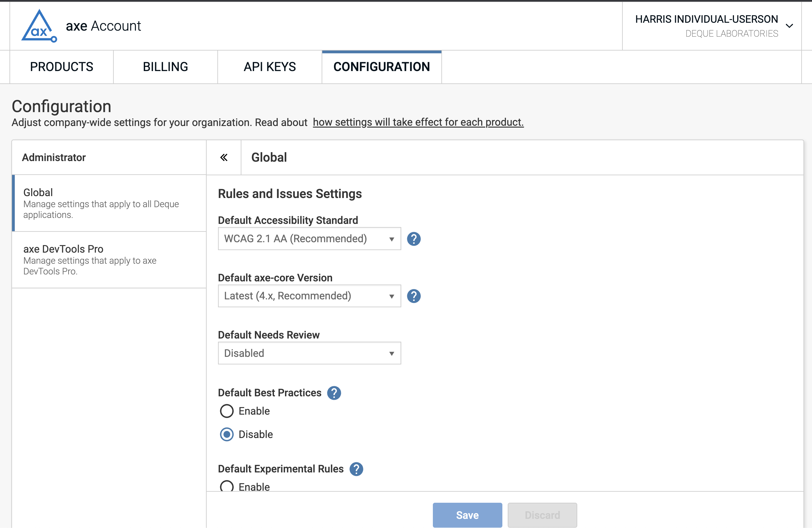Click the Save button
Image resolution: width=812 pixels, height=528 pixels.
click(x=467, y=515)
